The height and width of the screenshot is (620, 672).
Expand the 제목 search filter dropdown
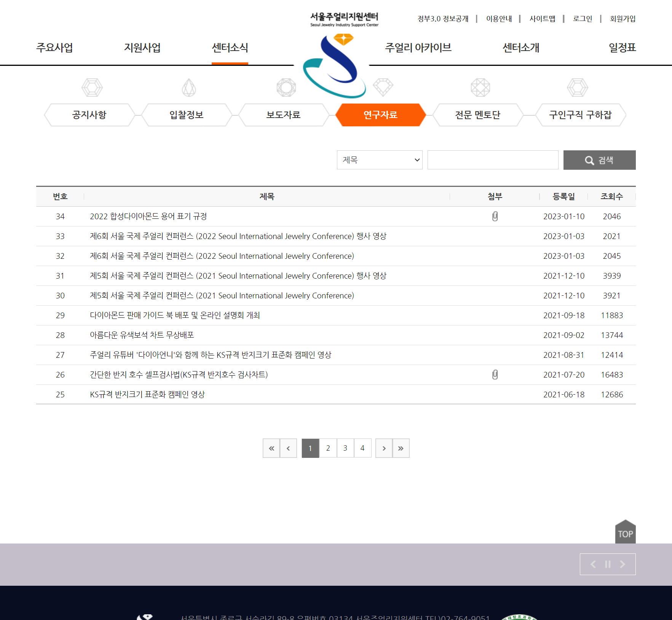coord(379,160)
